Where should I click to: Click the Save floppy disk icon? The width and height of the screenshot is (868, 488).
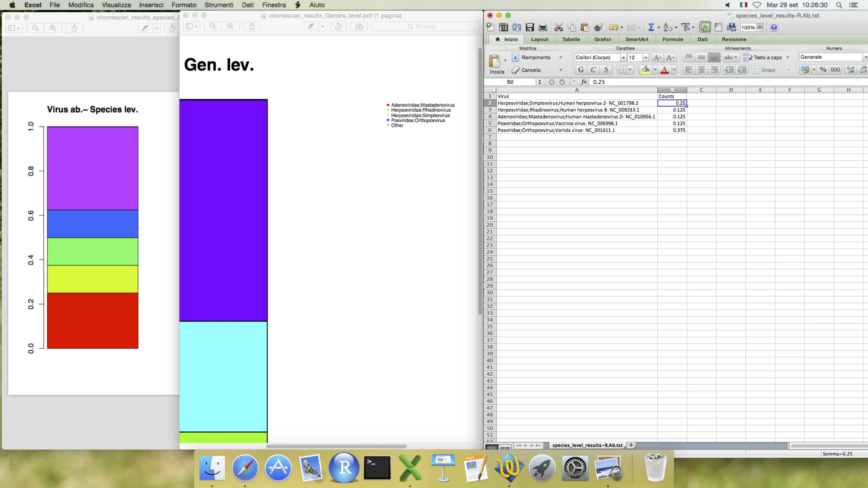coord(530,27)
